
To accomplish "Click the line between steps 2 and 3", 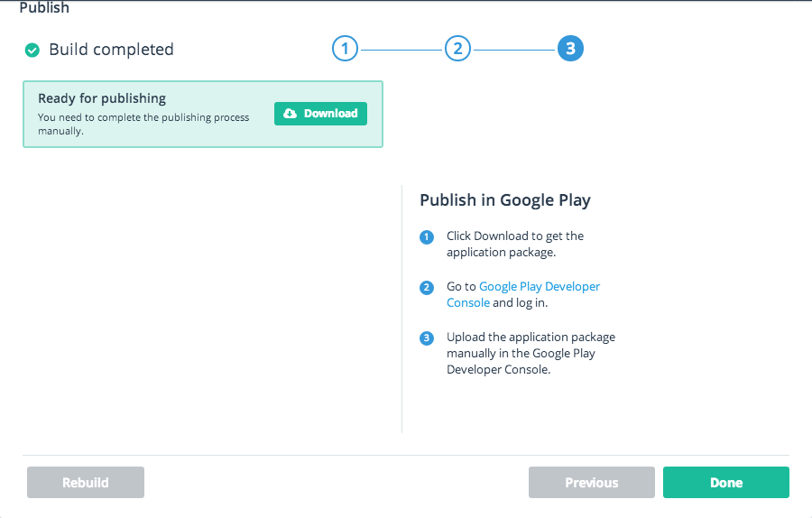I will 514,50.
